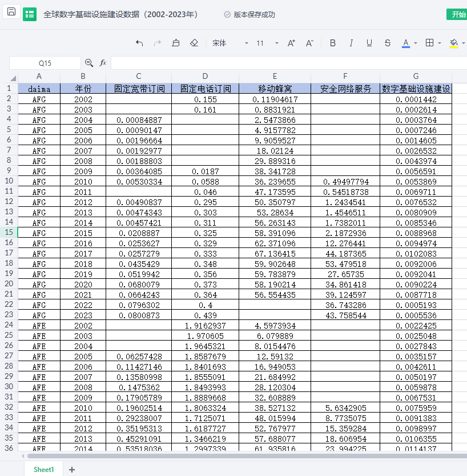Select the daima header cell
The image size is (467, 476).
39,89
